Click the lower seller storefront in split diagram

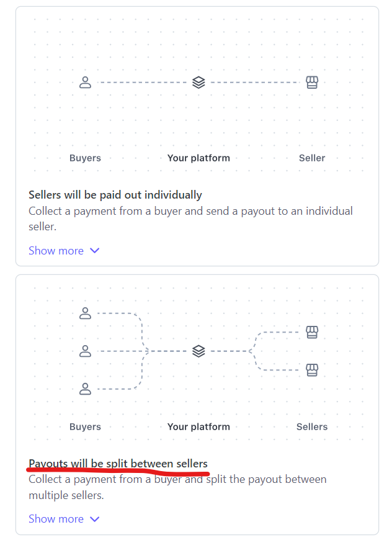tap(312, 371)
